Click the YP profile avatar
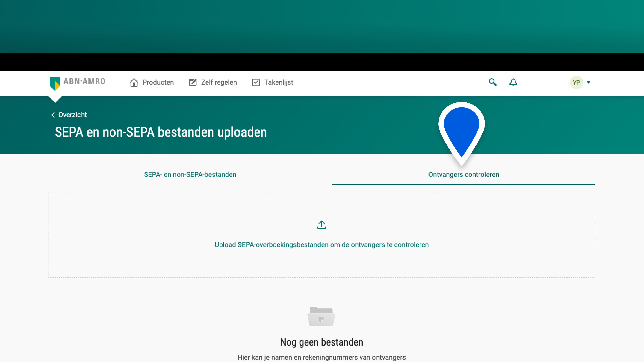 (576, 82)
